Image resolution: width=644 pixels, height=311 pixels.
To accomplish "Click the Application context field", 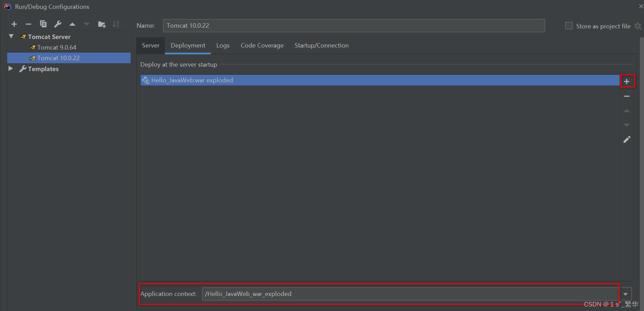I will (x=411, y=294).
